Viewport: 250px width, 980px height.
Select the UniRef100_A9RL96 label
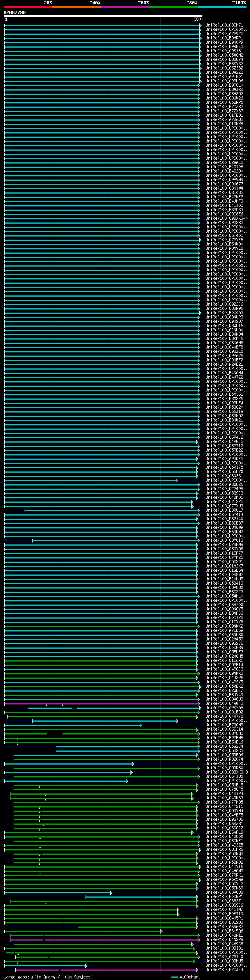(224, 81)
